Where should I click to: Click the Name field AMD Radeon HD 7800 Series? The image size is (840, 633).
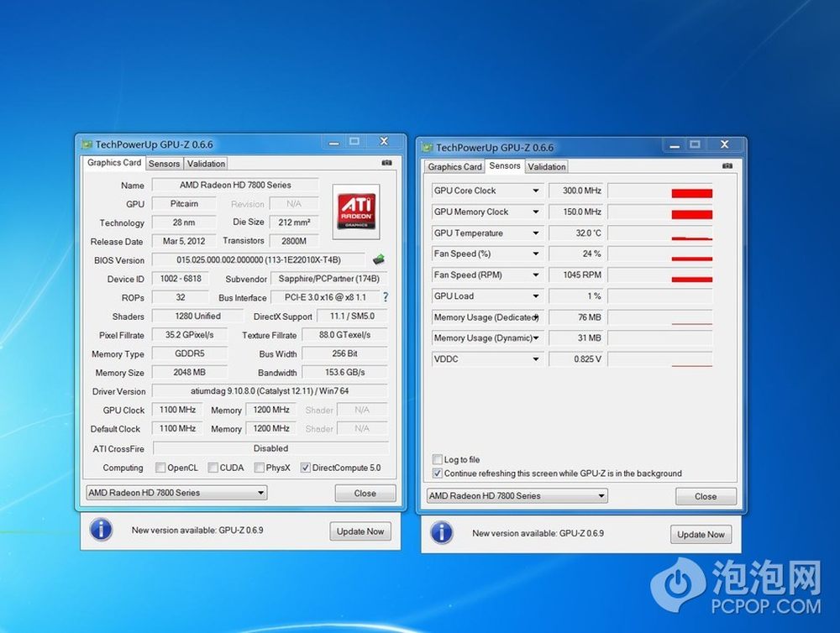click(235, 185)
